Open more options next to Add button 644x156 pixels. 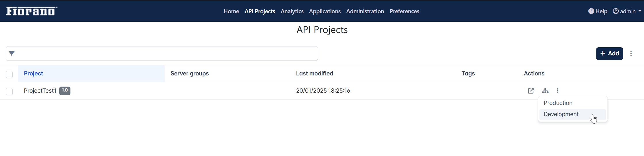tap(631, 54)
